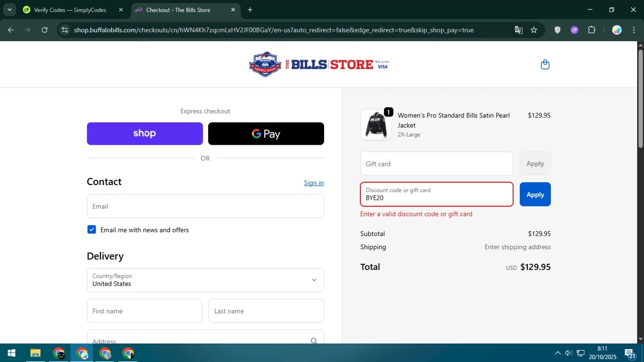Click the 2X-Large size text
This screenshot has height=362, width=644.
pyautogui.click(x=409, y=134)
